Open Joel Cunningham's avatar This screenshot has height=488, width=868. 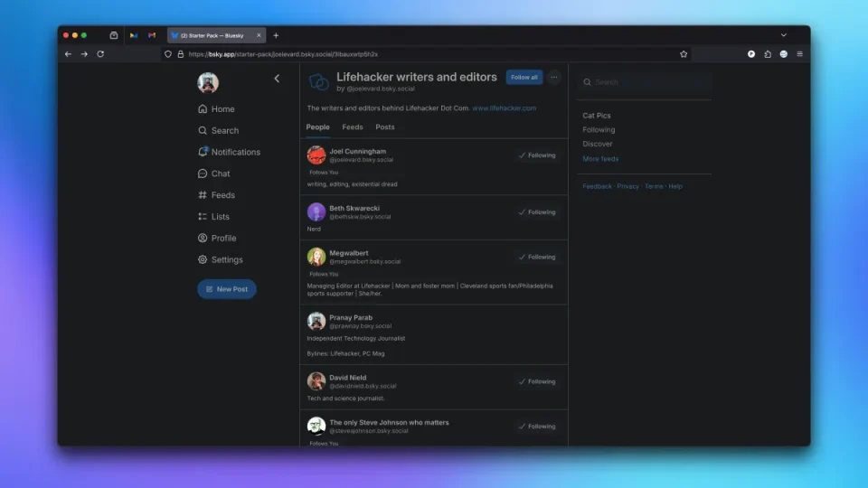click(316, 155)
